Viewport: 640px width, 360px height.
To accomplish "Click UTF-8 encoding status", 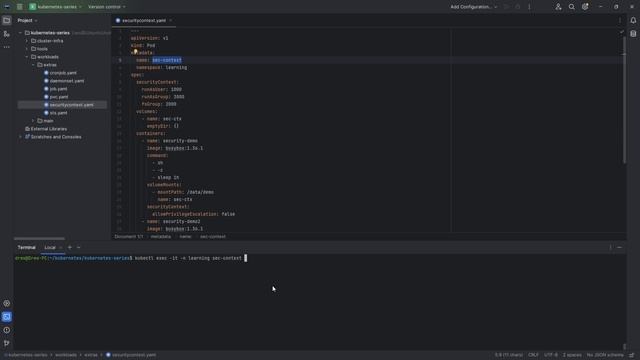I will [551, 355].
